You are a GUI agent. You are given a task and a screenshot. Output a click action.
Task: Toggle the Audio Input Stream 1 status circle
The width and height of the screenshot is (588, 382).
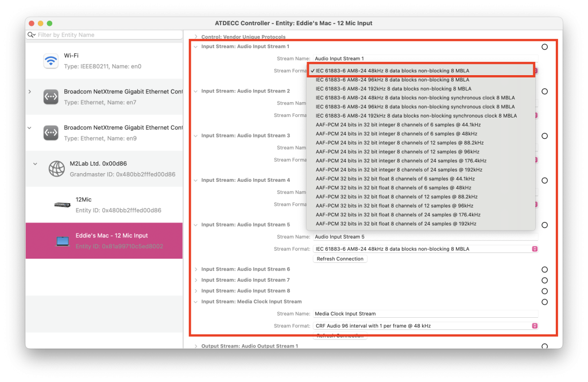point(544,46)
